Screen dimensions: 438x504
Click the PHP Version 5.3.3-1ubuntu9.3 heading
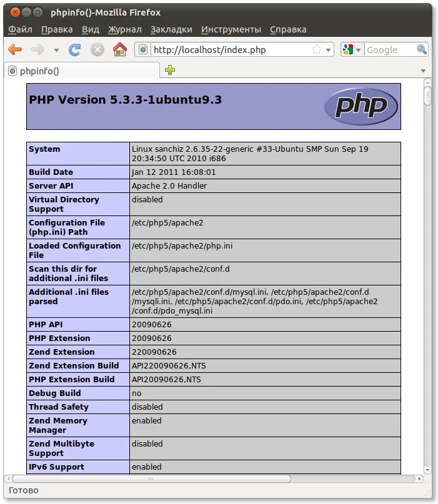pos(125,100)
